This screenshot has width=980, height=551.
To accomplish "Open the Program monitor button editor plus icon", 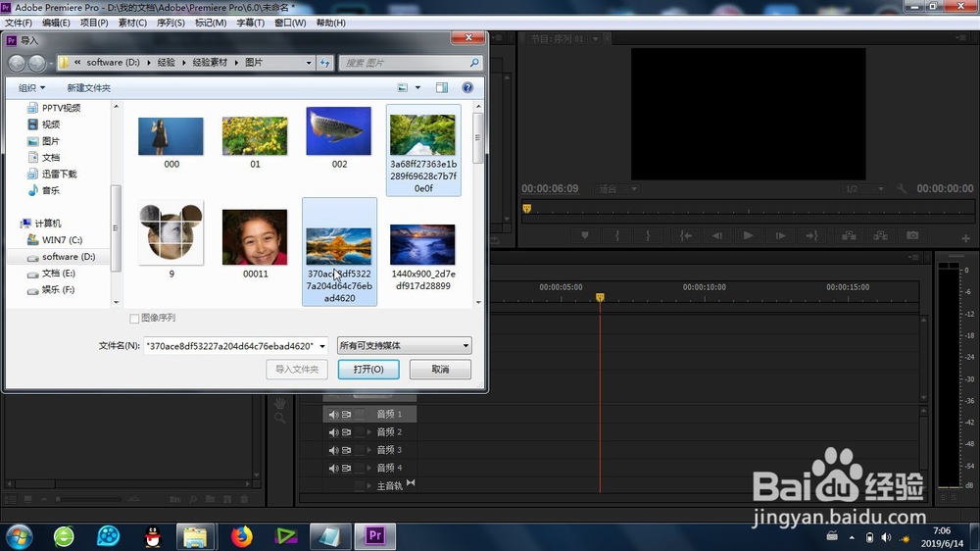I will (x=965, y=238).
